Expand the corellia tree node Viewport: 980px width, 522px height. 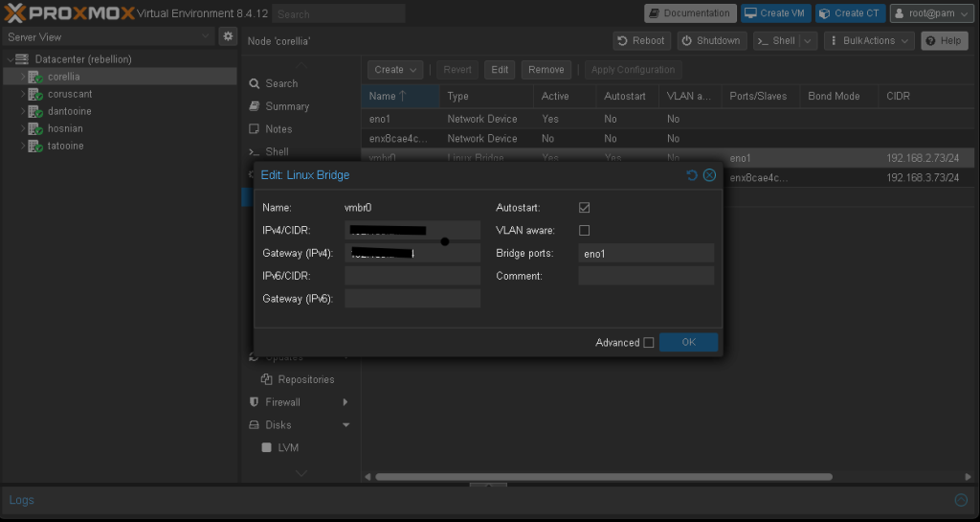pyautogui.click(x=23, y=77)
